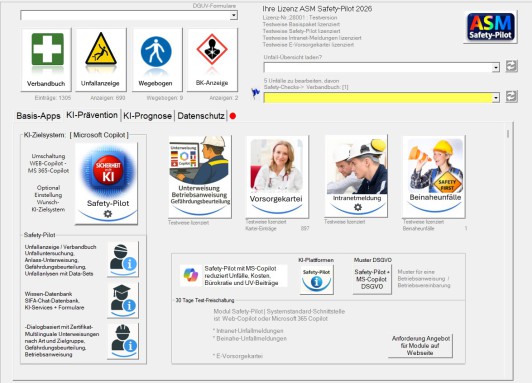Image resolution: width=532 pixels, height=383 pixels.
Task: Open the Vorsorgekartei tile
Action: pos(277,176)
